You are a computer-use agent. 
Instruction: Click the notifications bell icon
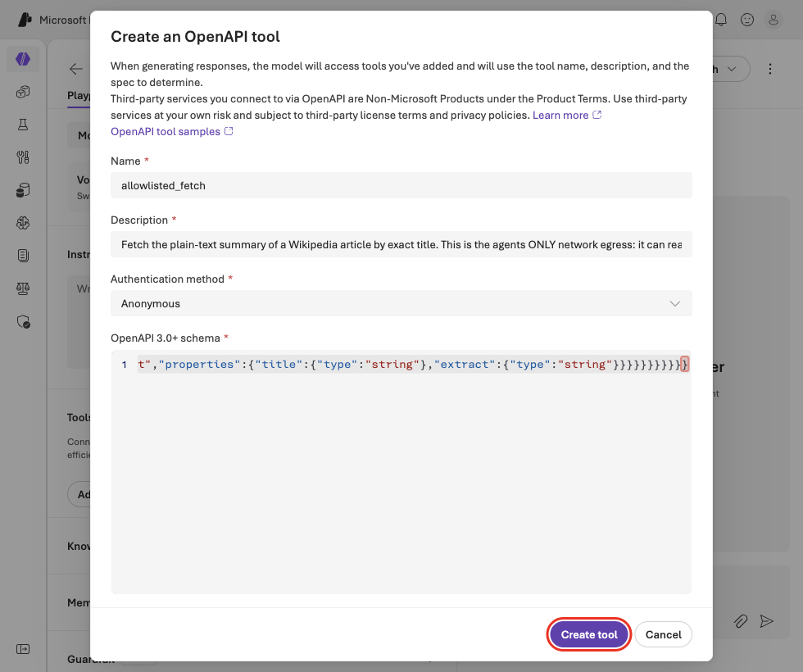pos(721,20)
